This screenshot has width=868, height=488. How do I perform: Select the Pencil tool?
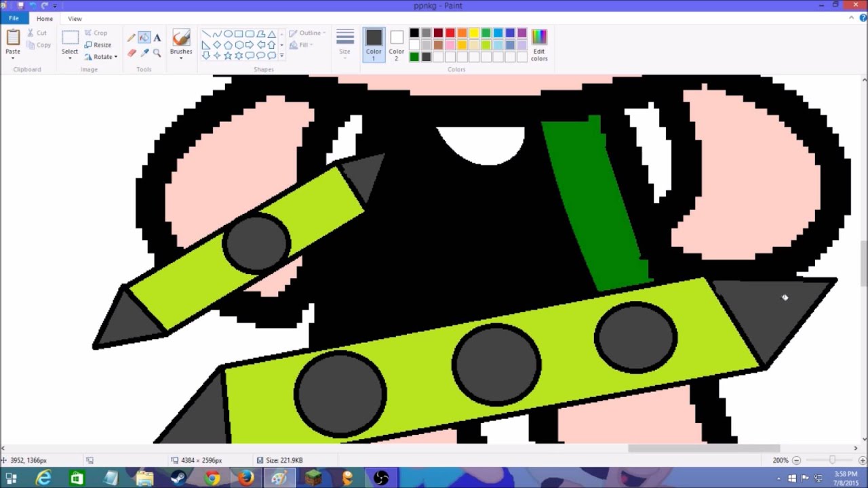click(x=132, y=38)
